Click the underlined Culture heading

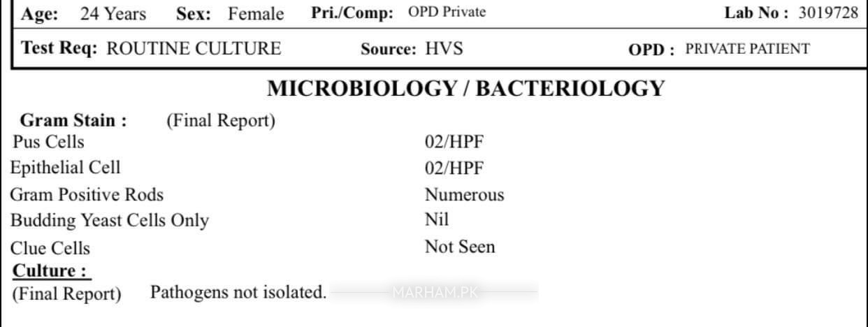pyautogui.click(x=52, y=270)
